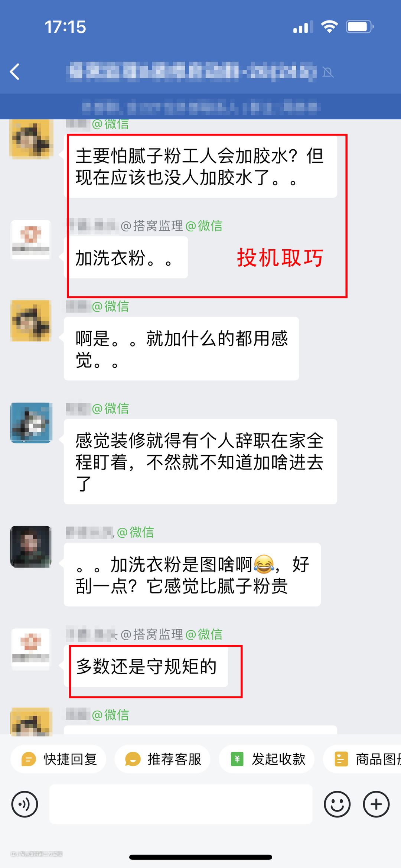Viewport: 401px width, 868px height.
Task: Tap the back arrow in header
Action: [x=15, y=72]
